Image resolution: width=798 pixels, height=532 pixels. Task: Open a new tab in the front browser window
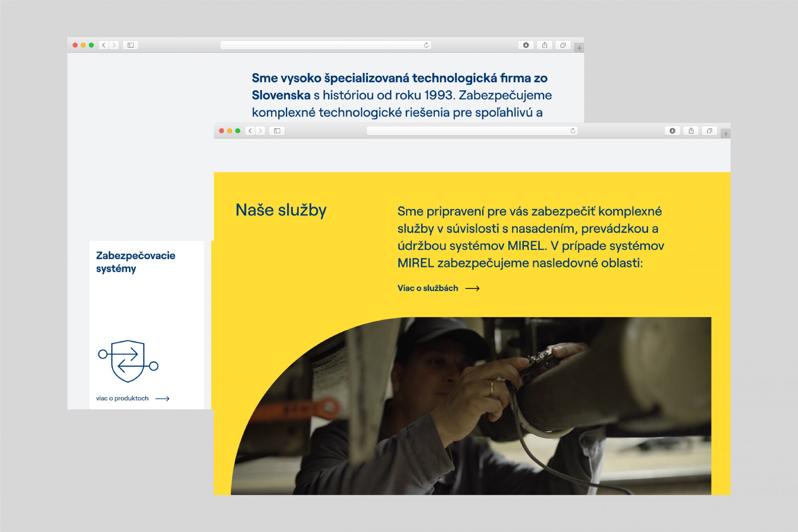pos(726,134)
